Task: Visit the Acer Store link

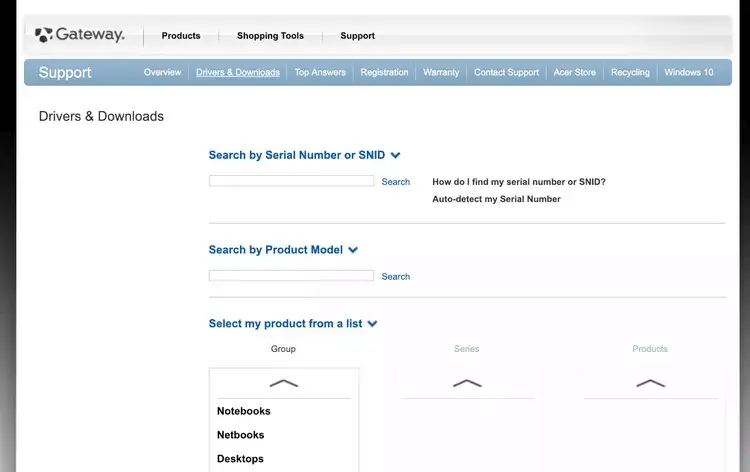Action: click(574, 72)
